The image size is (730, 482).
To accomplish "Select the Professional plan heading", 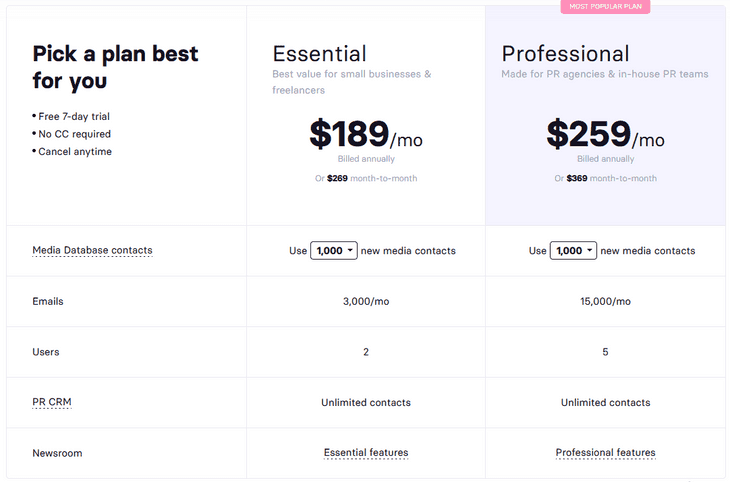I will [x=565, y=54].
